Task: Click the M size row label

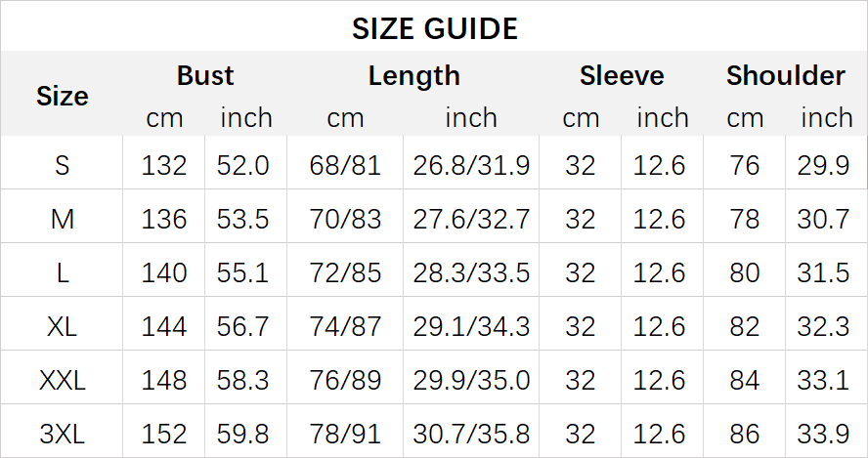Action: coord(63,219)
